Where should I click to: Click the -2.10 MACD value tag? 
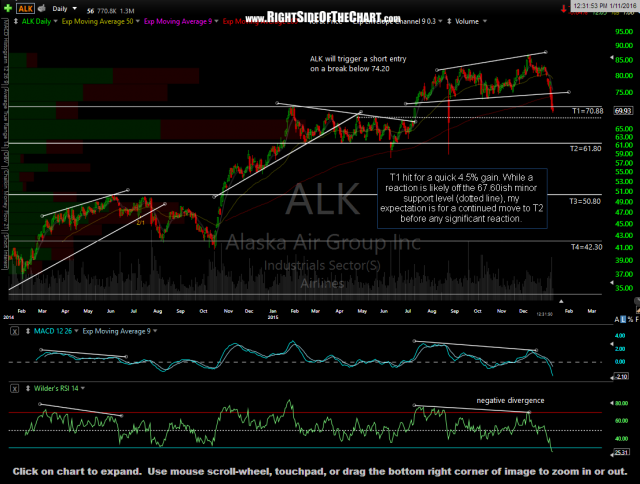622,376
